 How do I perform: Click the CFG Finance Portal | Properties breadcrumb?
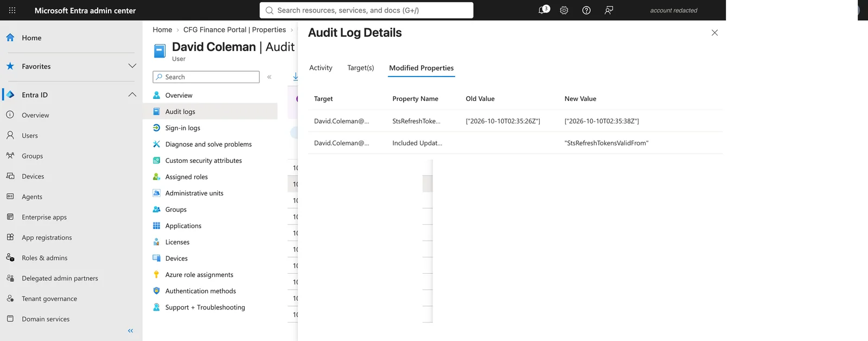point(234,30)
